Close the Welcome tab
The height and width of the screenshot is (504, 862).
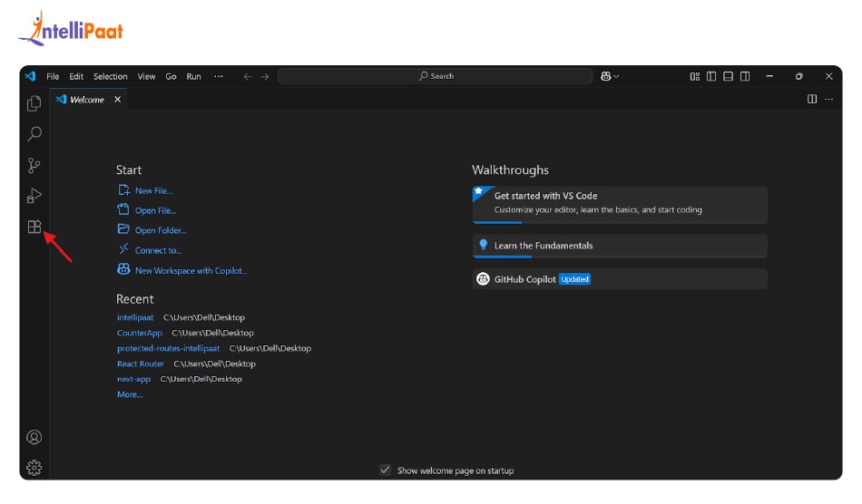118,100
